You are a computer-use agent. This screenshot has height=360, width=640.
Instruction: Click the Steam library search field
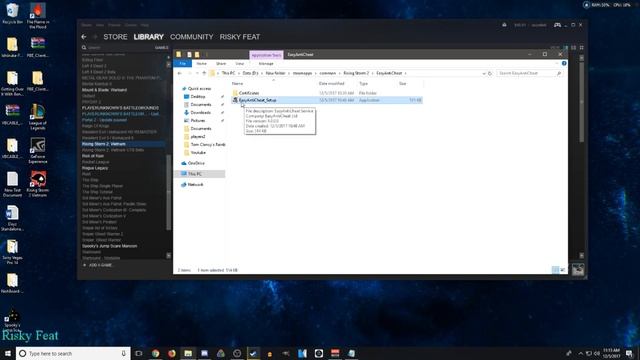point(116,47)
